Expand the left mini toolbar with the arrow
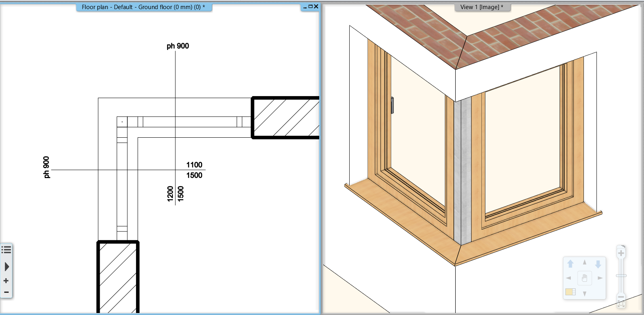This screenshot has height=315, width=644. point(7,267)
